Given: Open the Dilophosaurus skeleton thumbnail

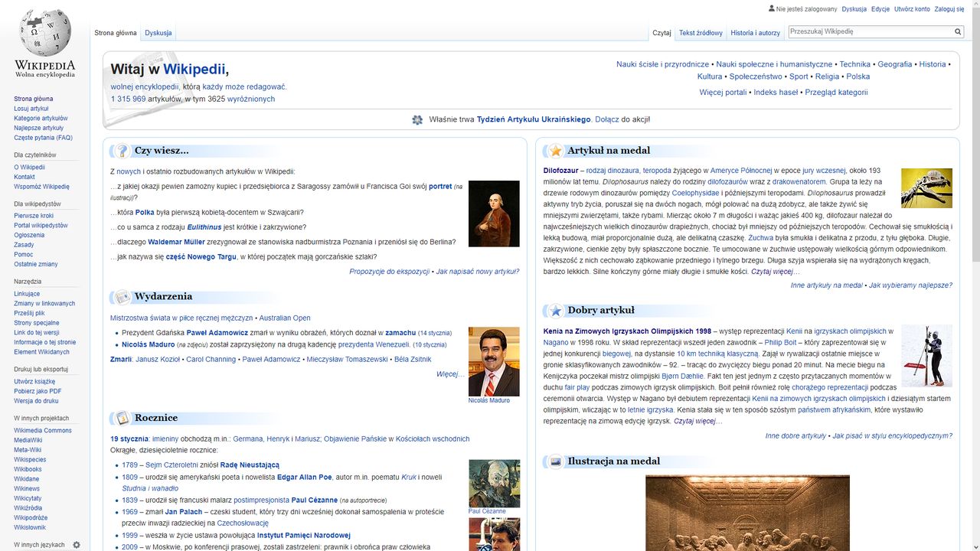Looking at the screenshot, I should click(x=926, y=188).
